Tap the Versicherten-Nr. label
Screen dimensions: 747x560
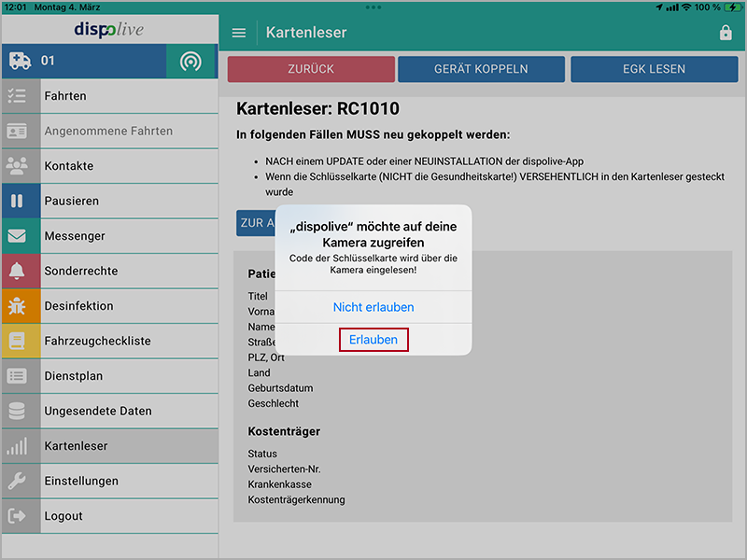[x=284, y=469]
